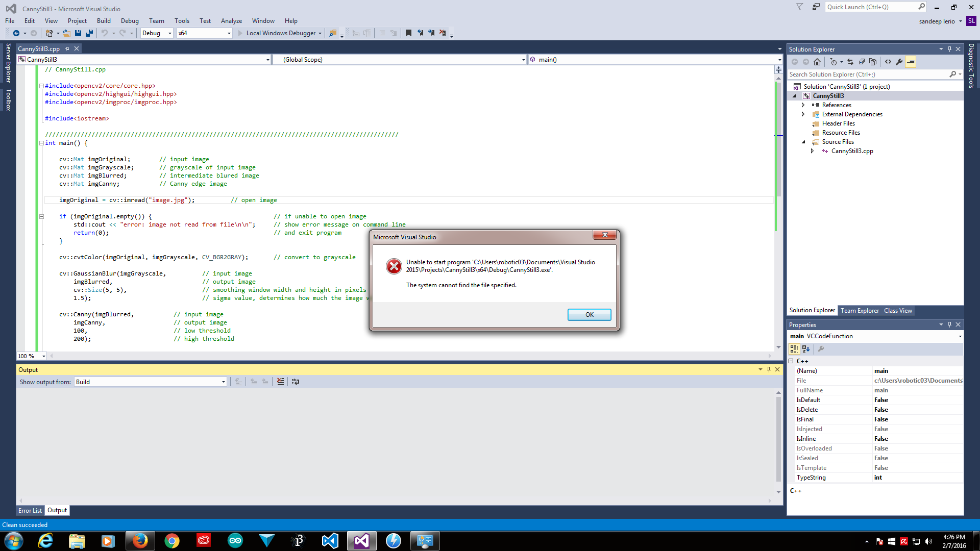
Task: Click the Solution Explorer panel icon
Action: (812, 310)
